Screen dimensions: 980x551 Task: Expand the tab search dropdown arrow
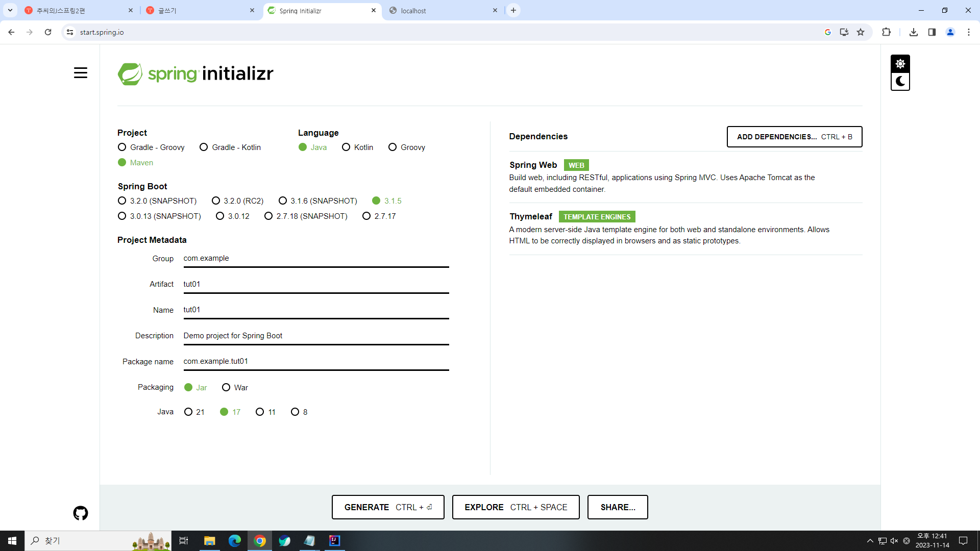(x=10, y=10)
